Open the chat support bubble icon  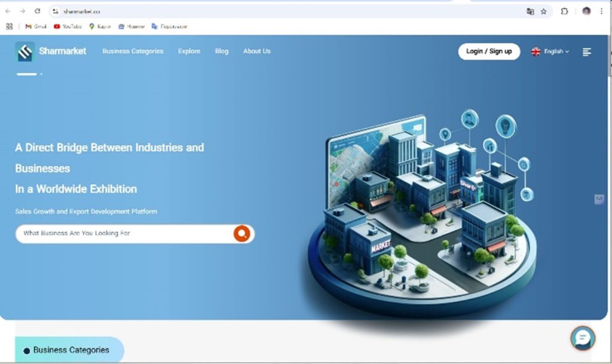point(582,338)
